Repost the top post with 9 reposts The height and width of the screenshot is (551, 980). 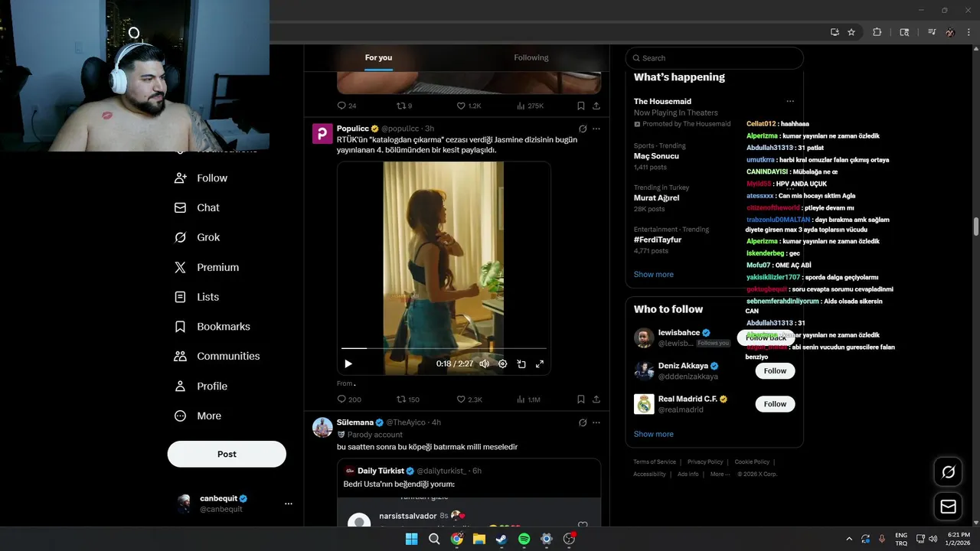click(x=404, y=106)
